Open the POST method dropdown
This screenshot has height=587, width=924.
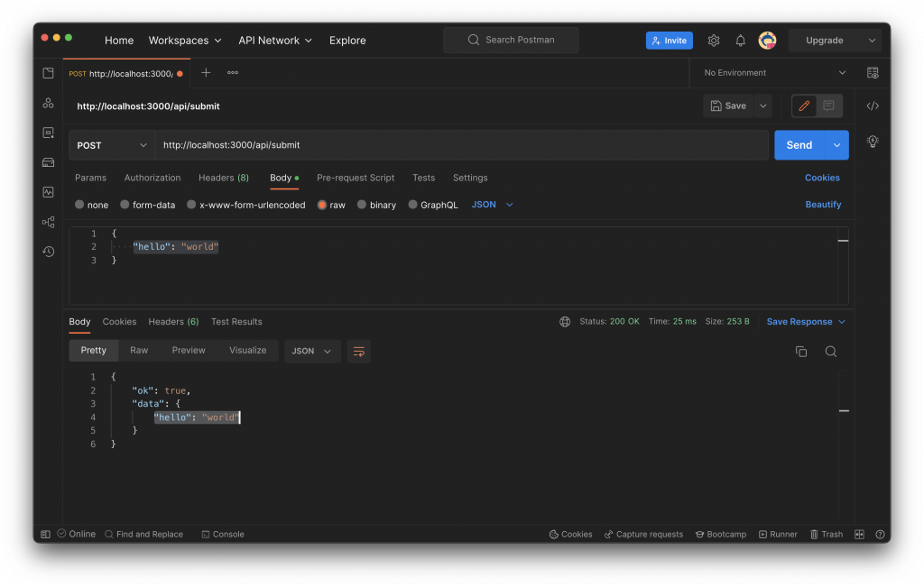(x=111, y=145)
